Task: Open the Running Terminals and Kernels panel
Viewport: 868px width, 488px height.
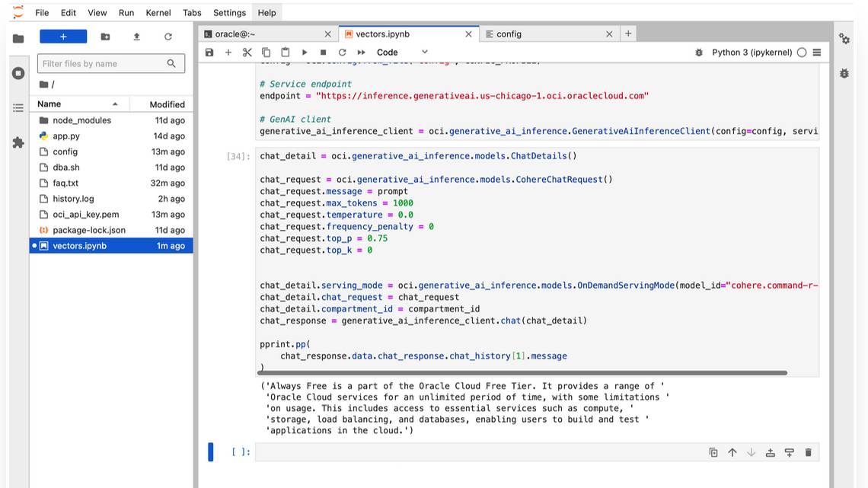Action: pos(18,73)
